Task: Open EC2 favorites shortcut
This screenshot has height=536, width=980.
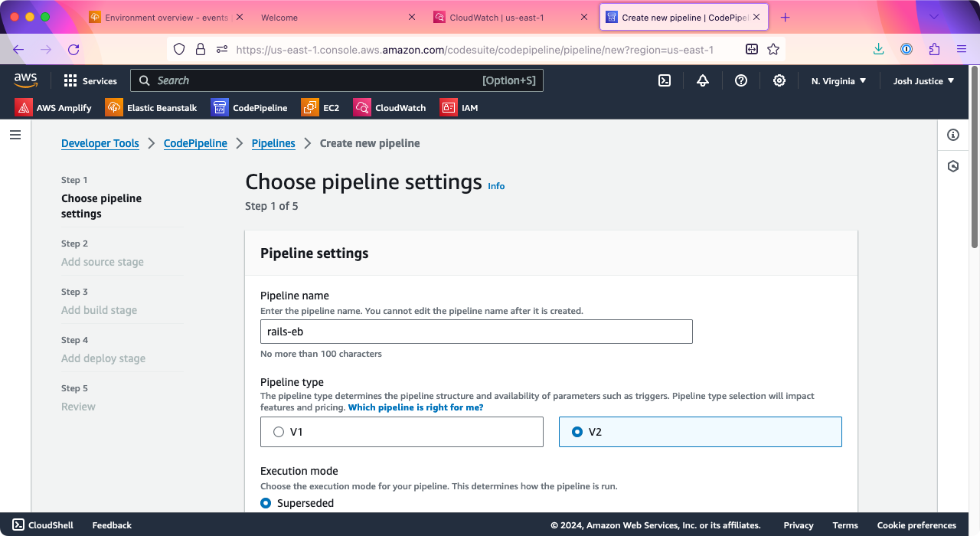Action: (x=321, y=108)
